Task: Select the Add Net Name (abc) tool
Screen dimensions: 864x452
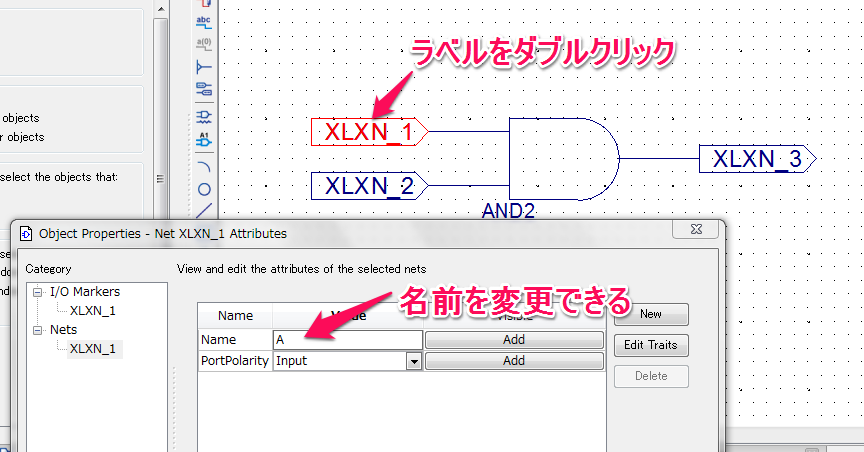Action: (204, 21)
